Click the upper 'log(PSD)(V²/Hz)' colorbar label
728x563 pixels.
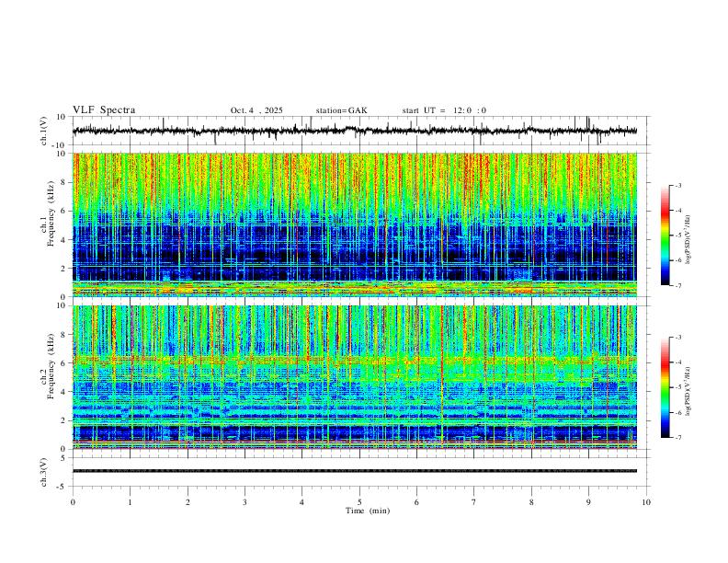(x=688, y=239)
